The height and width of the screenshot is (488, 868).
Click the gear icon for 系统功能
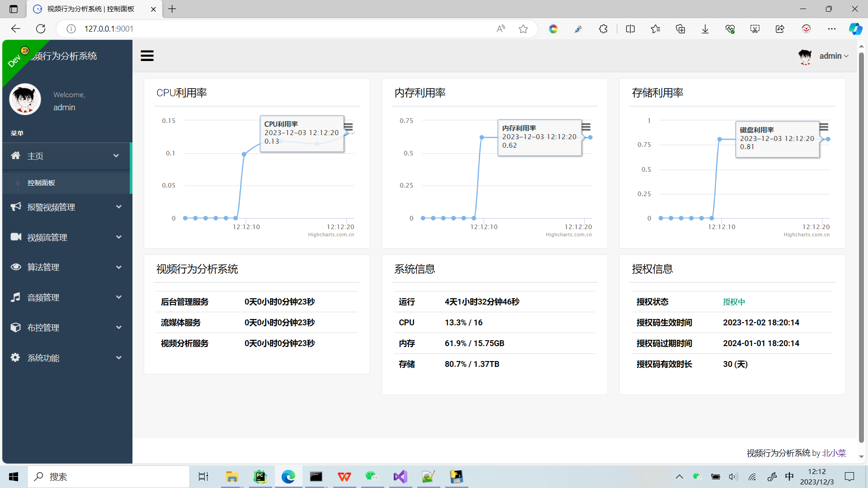tap(15, 357)
